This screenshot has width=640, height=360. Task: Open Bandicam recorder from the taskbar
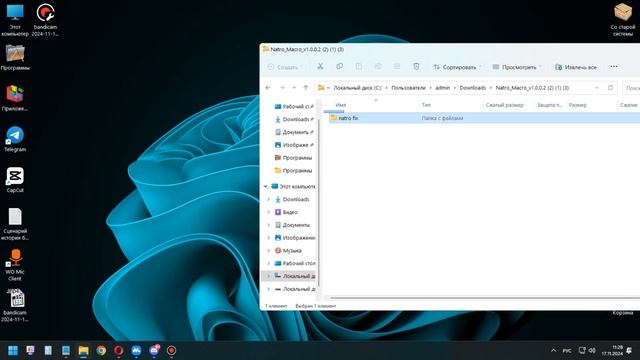(171, 350)
